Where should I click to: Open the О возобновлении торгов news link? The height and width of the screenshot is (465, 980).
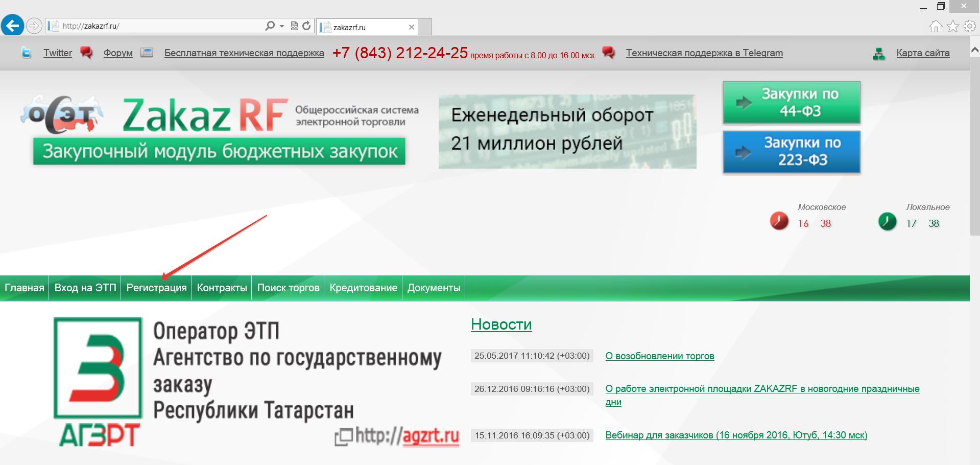click(659, 356)
